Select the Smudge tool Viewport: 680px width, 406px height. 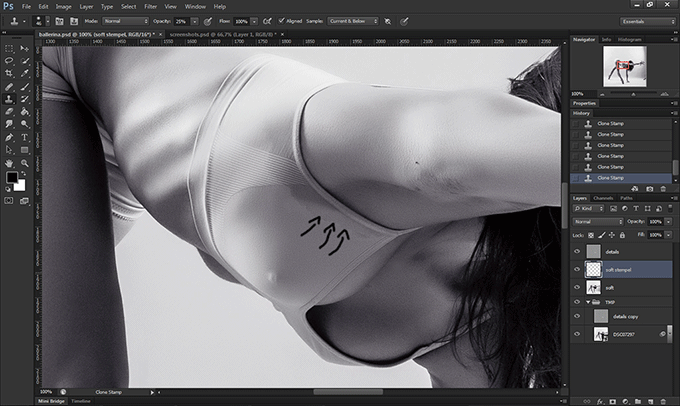point(9,124)
